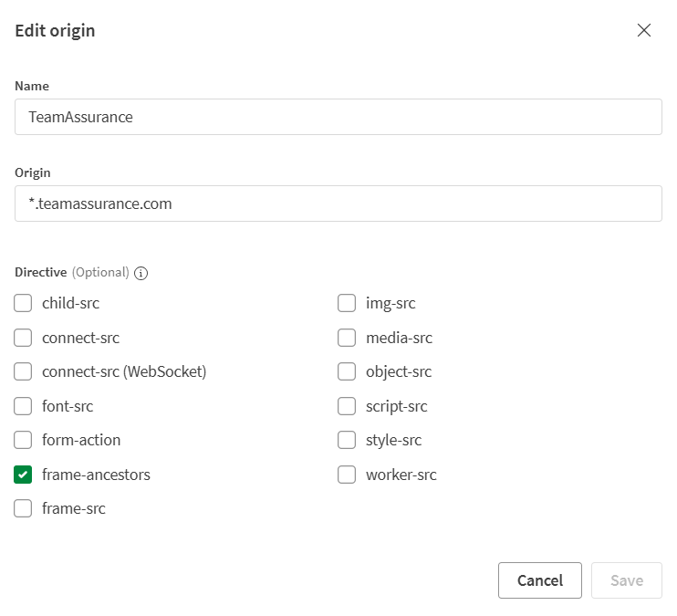Tick the media-src checkbox
Screen dimensions: 677x616
pos(347,338)
